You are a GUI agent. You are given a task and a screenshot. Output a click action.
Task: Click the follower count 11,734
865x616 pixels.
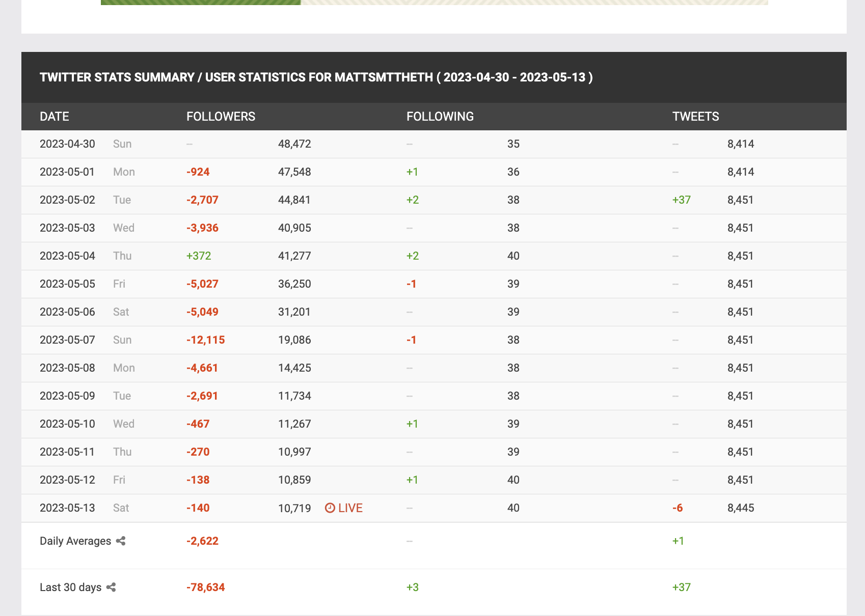point(294,396)
